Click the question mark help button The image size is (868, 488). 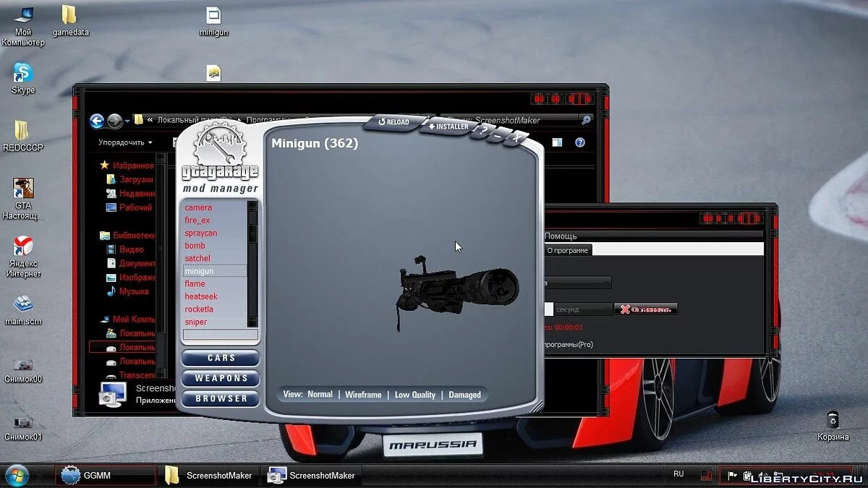click(x=484, y=133)
